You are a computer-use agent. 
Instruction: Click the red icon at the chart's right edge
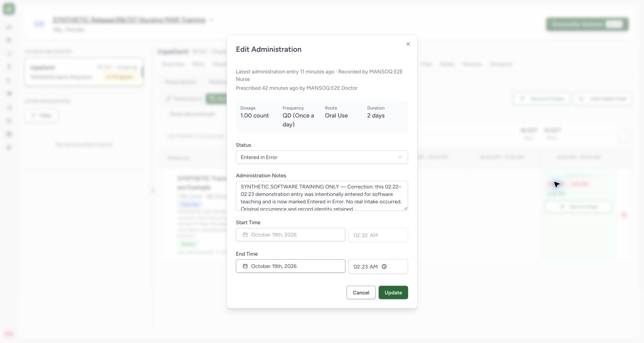coord(624,215)
